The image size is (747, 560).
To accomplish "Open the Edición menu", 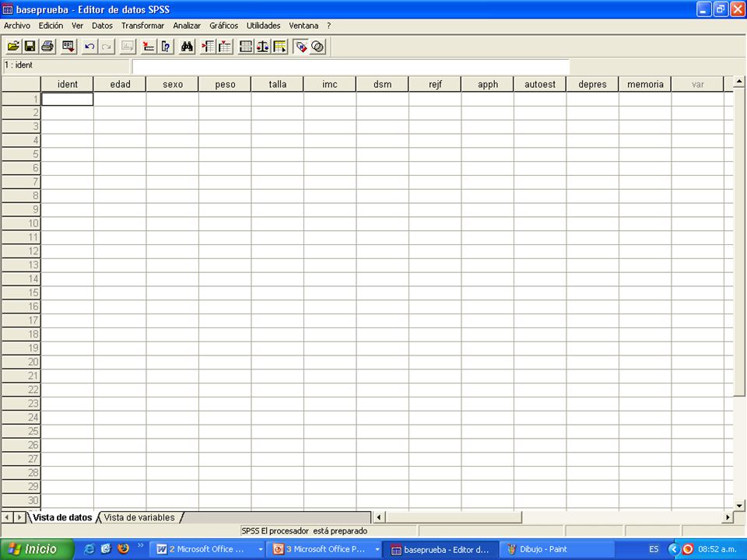I will pos(51,26).
